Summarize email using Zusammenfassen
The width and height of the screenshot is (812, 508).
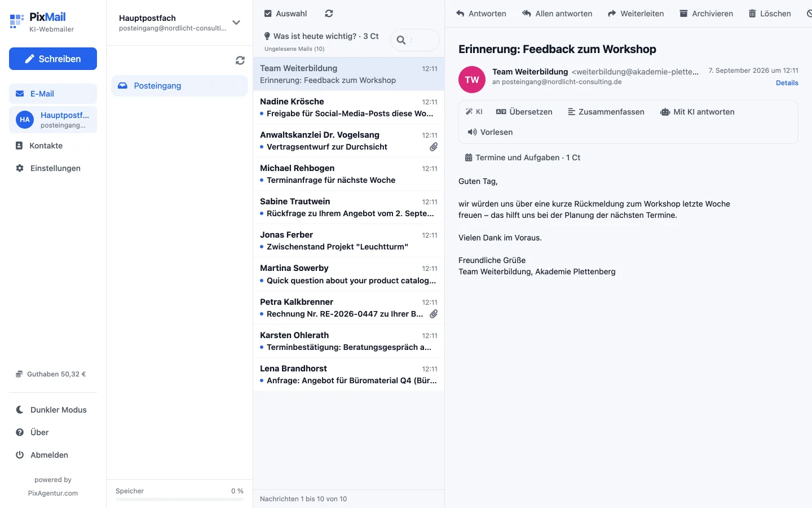point(606,112)
